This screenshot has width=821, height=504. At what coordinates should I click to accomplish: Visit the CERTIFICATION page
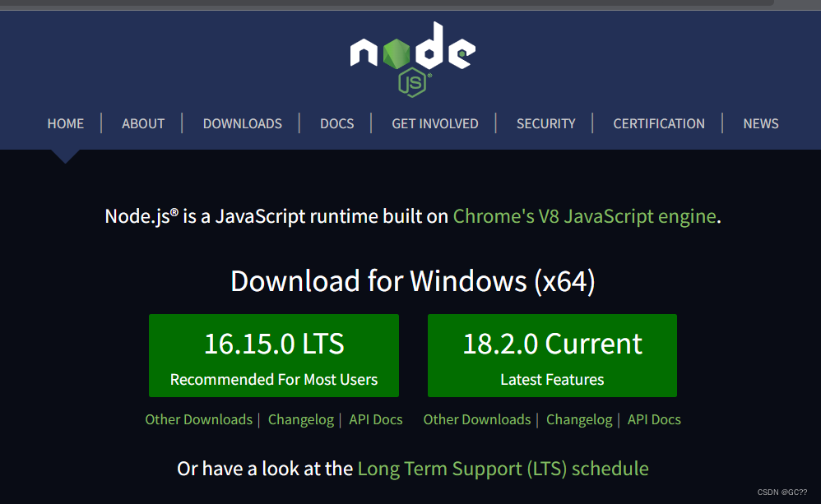(659, 123)
